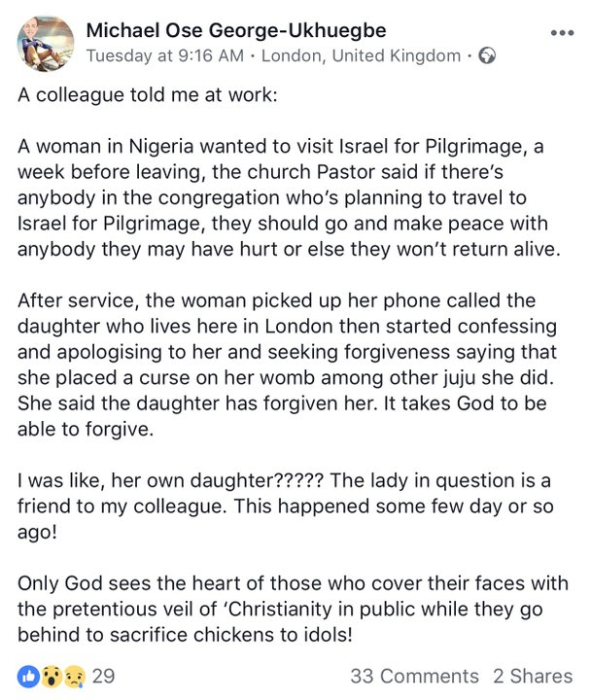
Task: Open the post's three-dot options menu
Action: pos(562,33)
